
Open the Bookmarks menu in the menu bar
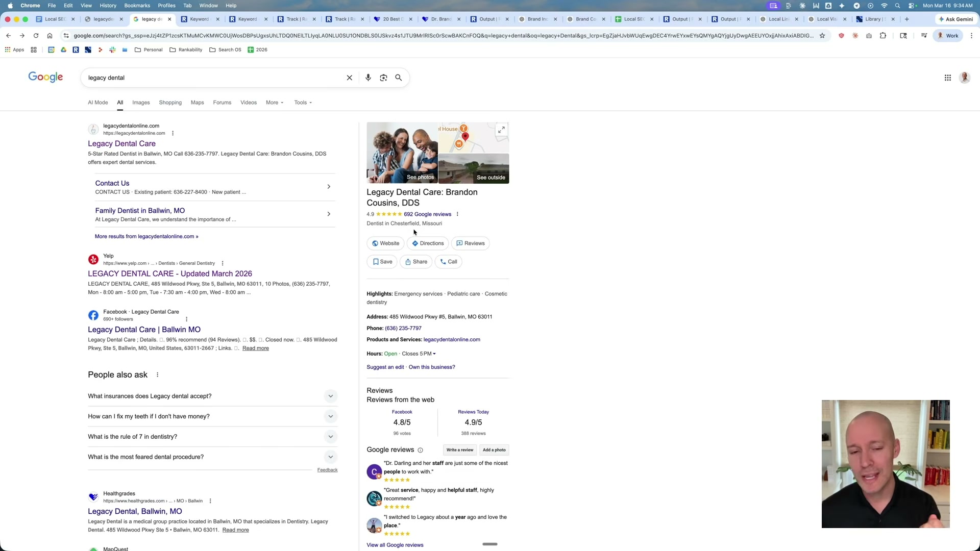pyautogui.click(x=137, y=6)
